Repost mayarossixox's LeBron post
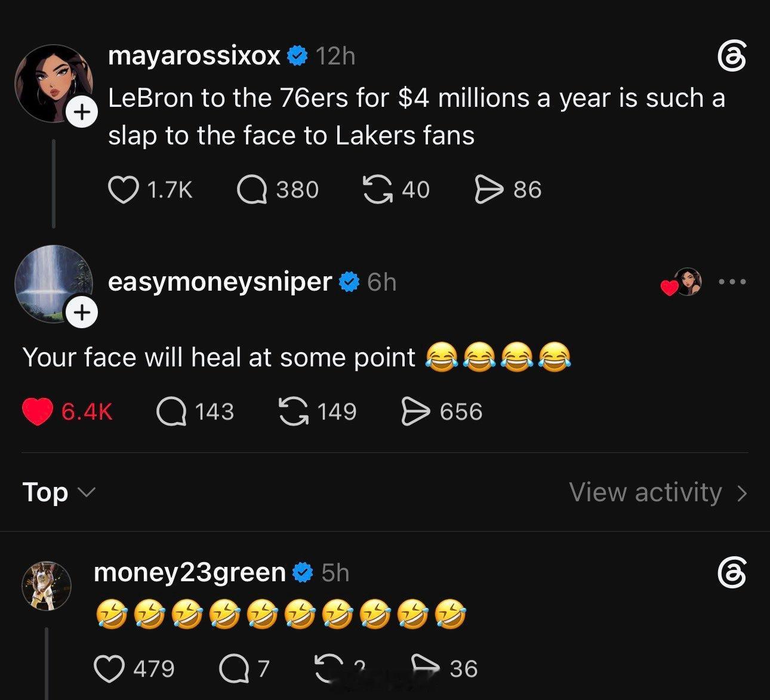 click(x=377, y=190)
